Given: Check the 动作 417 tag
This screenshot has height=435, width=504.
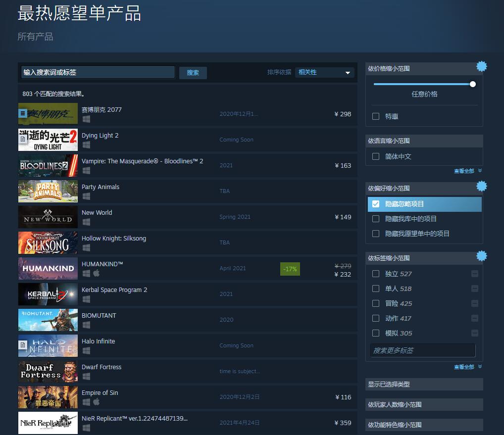Looking at the screenshot, I should 375,318.
